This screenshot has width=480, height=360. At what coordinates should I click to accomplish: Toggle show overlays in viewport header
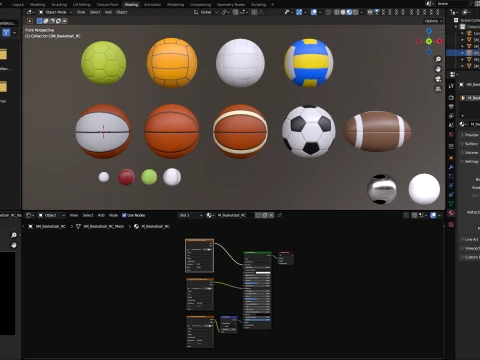[x=314, y=12]
